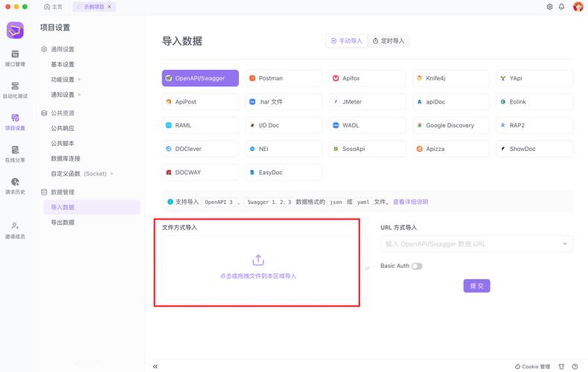The image size is (588, 372).
Task: Switch to the 手动导入 tab
Action: [347, 41]
